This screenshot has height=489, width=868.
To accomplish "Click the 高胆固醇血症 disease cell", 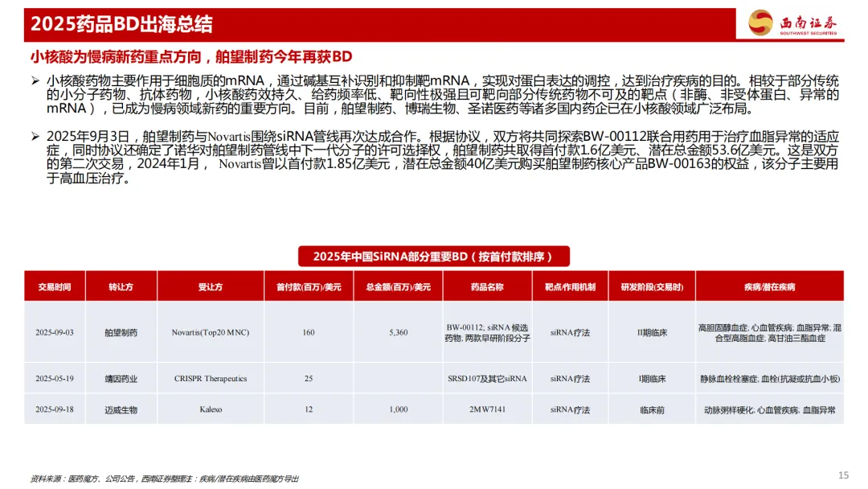I will 769,332.
